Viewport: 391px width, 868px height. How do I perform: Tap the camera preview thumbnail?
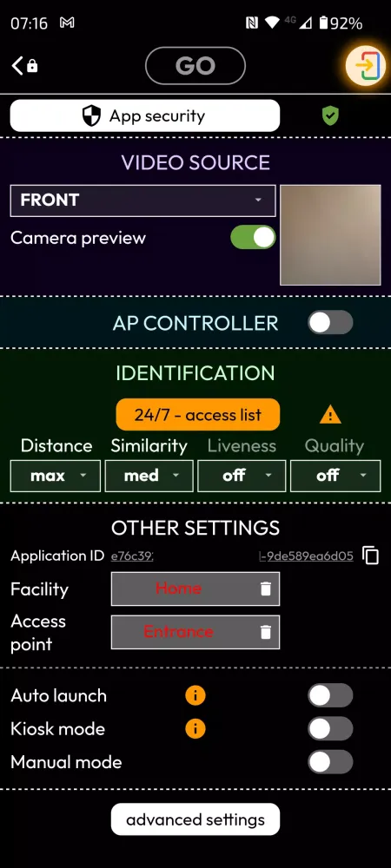331,234
